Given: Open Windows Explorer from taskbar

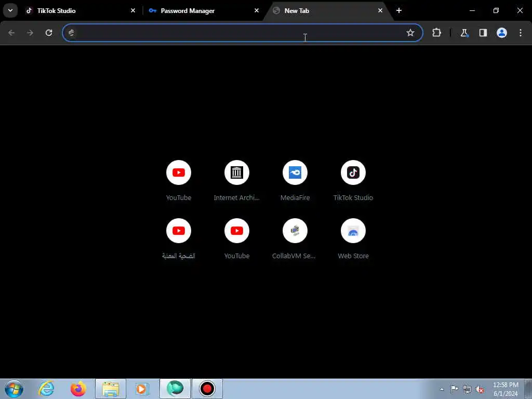Looking at the screenshot, I should pos(111,389).
